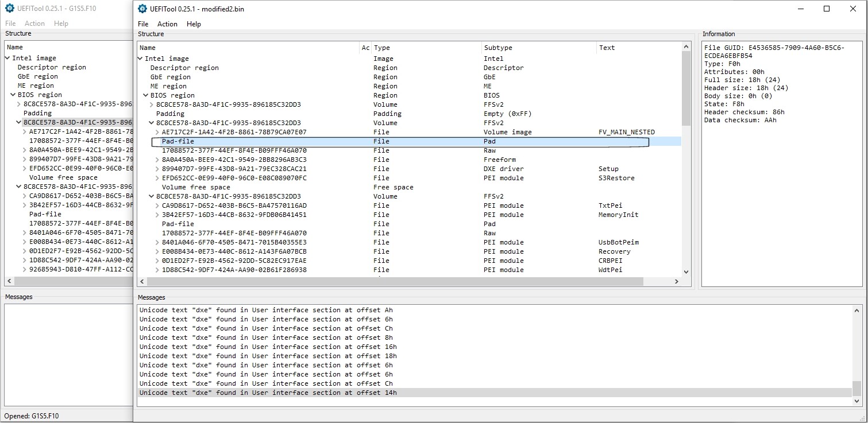Expand AE717C2F-1A42-4F2B volume image file
Screen dimensions: 868x423
tap(157, 132)
